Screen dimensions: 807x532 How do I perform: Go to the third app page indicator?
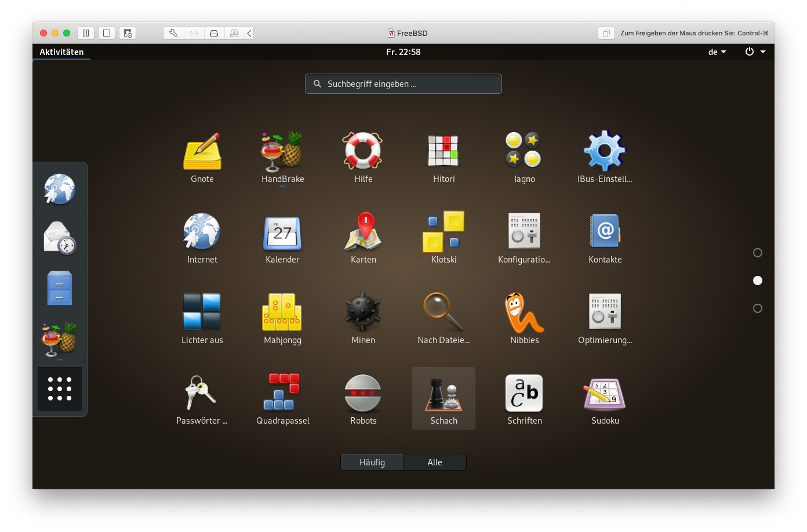pyautogui.click(x=757, y=308)
